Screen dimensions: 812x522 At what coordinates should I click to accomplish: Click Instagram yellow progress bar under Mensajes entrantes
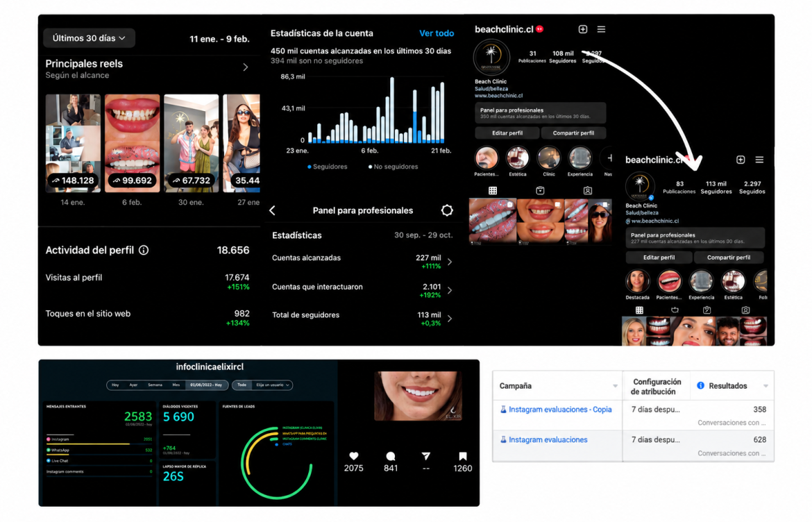coord(88,444)
